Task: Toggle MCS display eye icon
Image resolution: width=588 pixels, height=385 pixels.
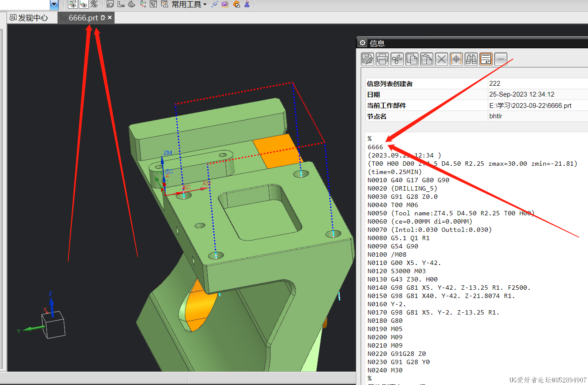Action: click(x=73, y=4)
